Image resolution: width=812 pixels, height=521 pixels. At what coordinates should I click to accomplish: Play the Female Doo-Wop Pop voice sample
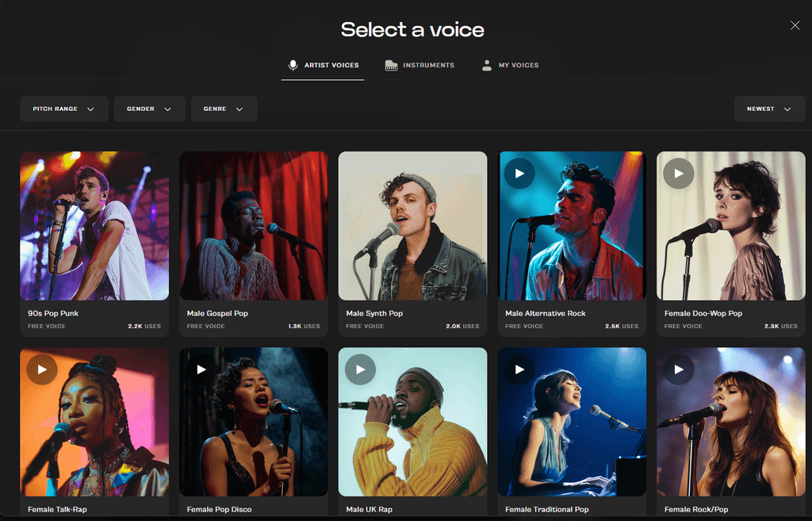pyautogui.click(x=678, y=173)
